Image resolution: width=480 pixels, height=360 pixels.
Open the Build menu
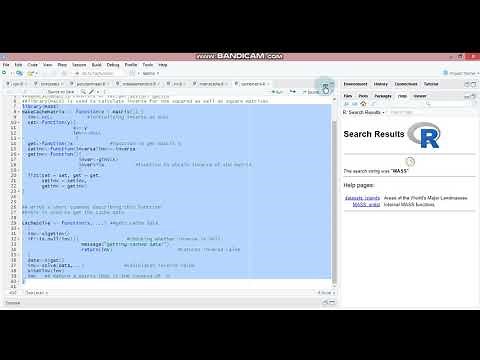coord(97,65)
